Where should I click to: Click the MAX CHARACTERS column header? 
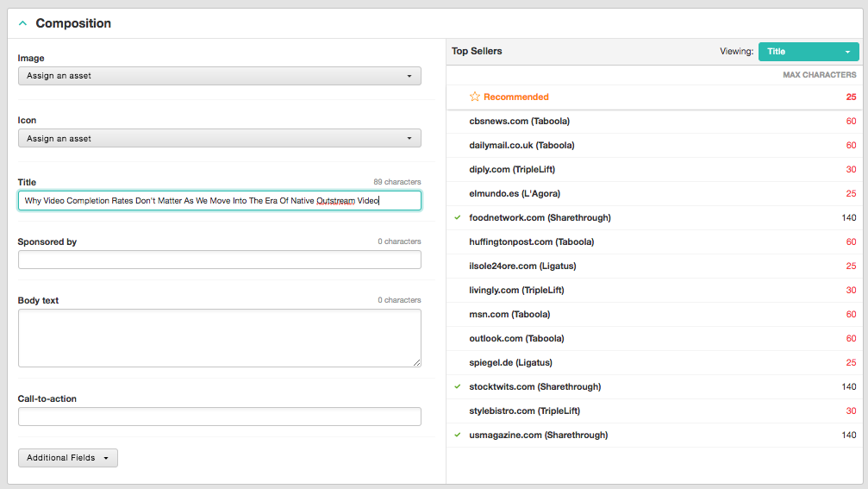(x=819, y=75)
